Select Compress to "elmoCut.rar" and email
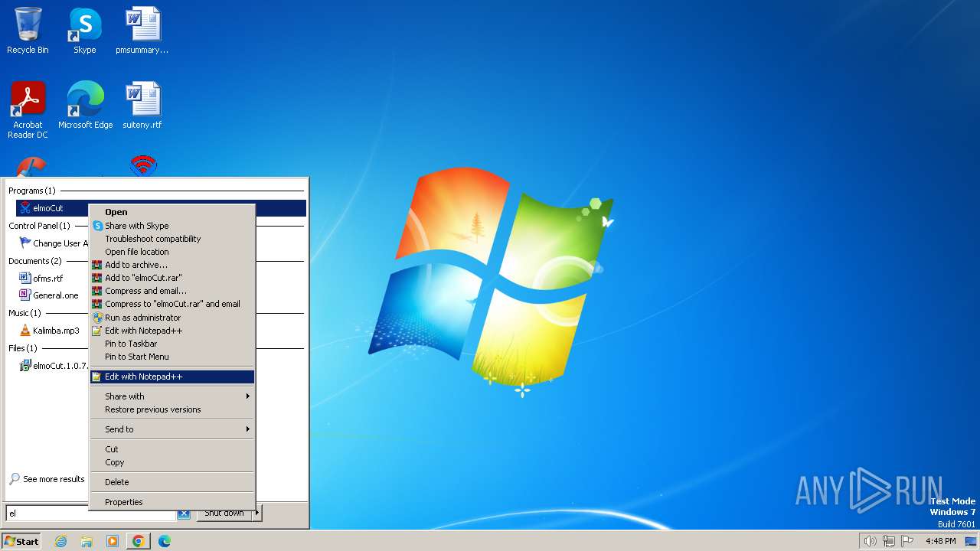The image size is (980, 551). [171, 304]
